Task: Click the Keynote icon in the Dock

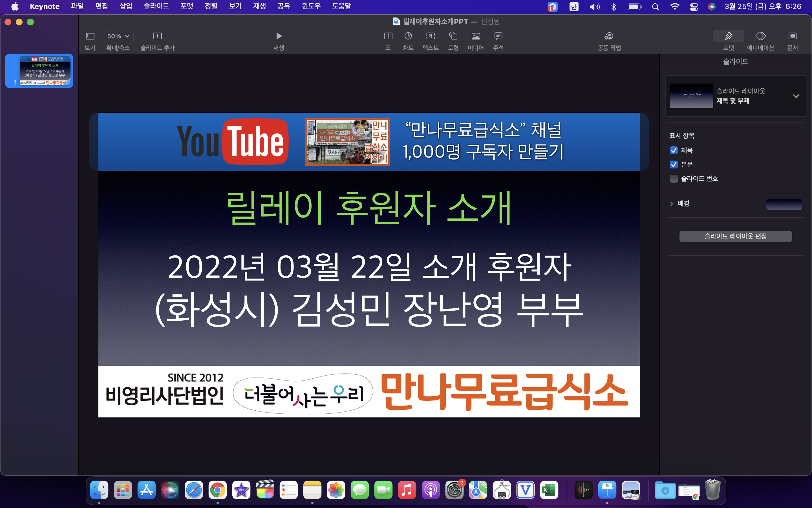Action: click(607, 490)
